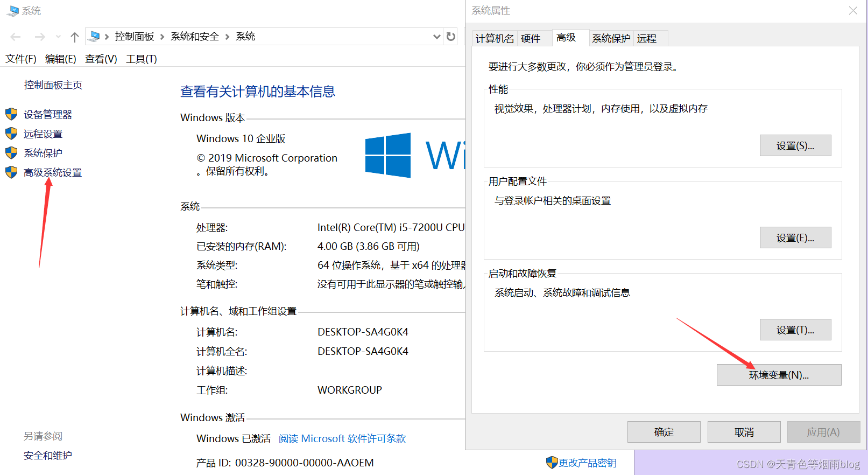Switch to the 远程 tab
868x475 pixels.
pyautogui.click(x=650, y=38)
